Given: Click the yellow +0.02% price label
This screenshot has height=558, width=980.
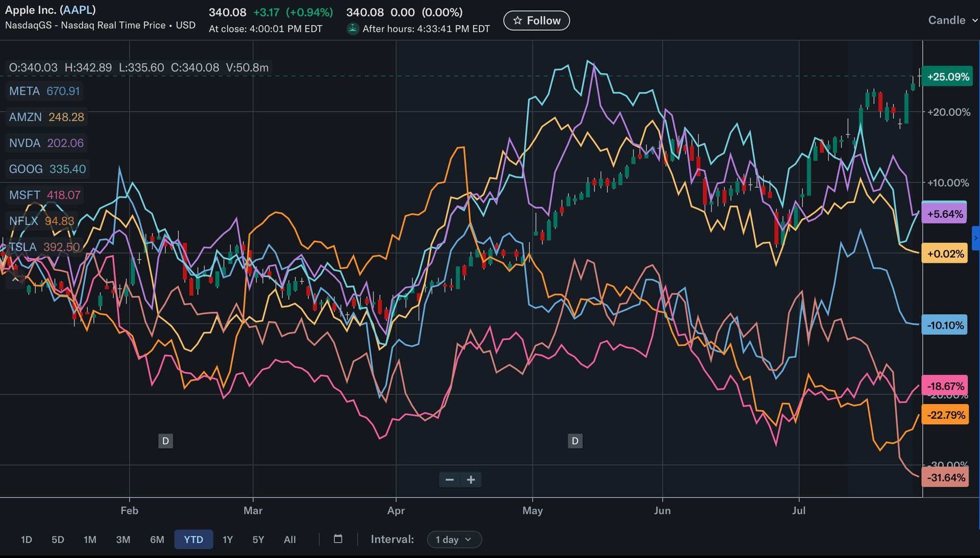Looking at the screenshot, I should point(945,254).
